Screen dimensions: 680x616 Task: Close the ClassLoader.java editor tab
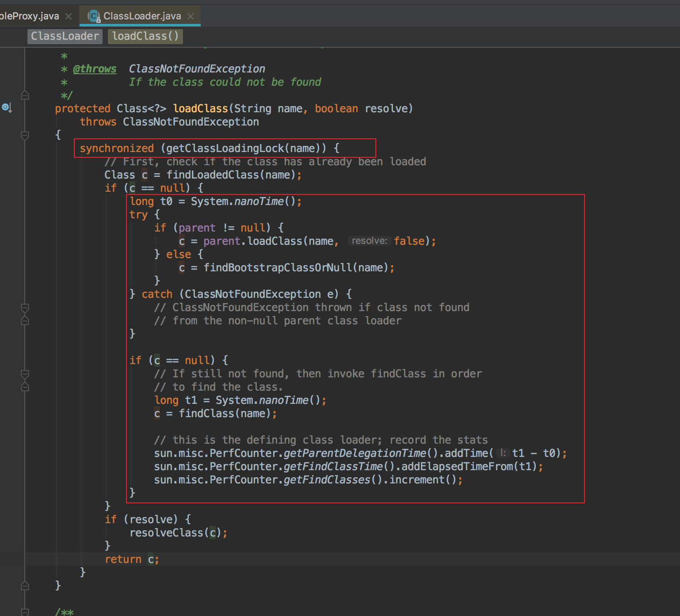tap(191, 16)
